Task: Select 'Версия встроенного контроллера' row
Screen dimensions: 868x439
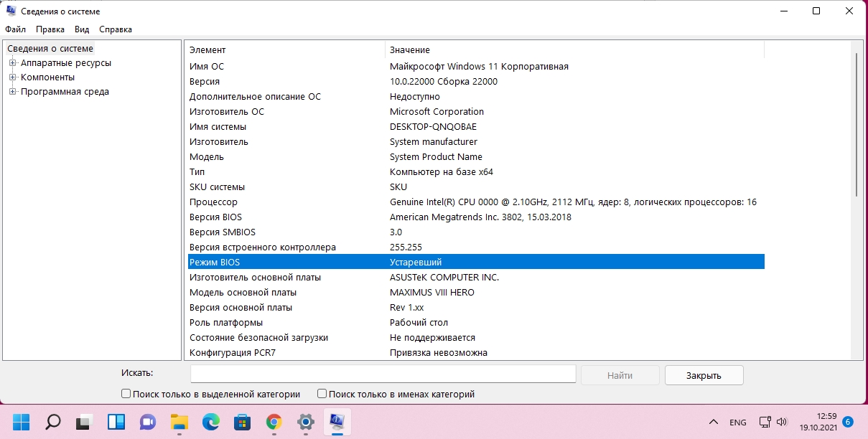Action: tap(476, 247)
